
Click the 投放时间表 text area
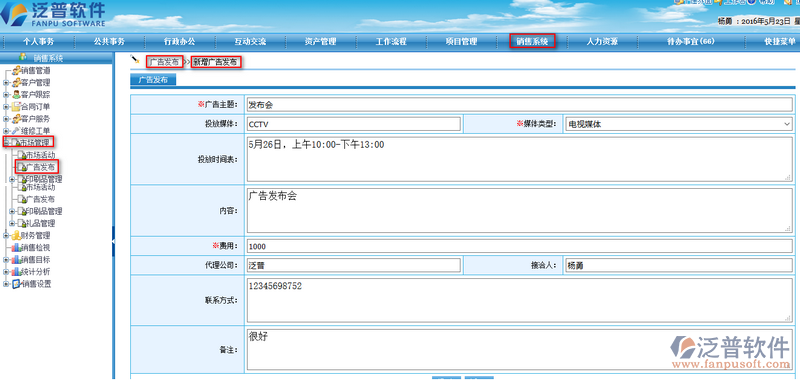click(x=519, y=159)
